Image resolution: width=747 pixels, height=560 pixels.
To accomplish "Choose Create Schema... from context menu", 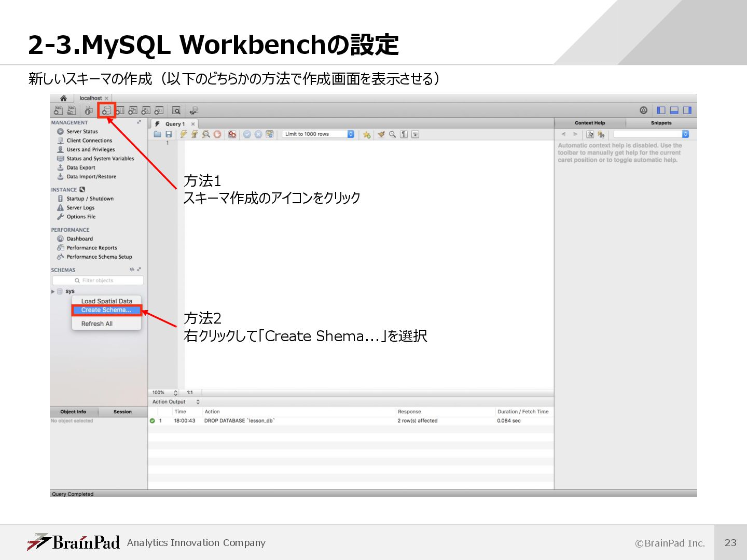I will click(x=106, y=310).
